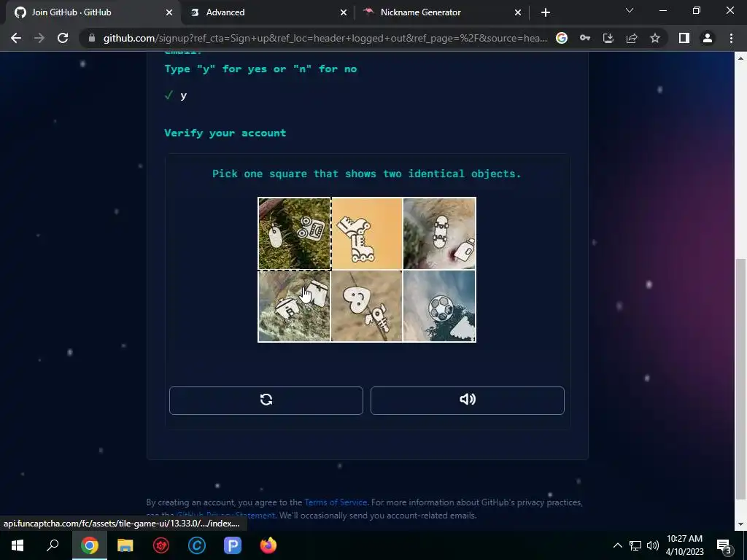View site info via the lock icon

(92, 38)
